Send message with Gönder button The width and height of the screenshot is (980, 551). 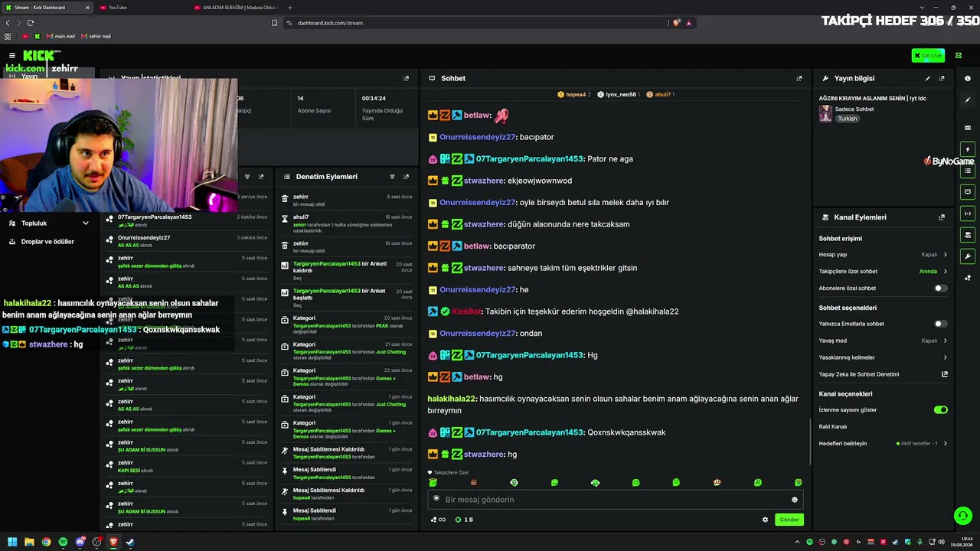(789, 520)
